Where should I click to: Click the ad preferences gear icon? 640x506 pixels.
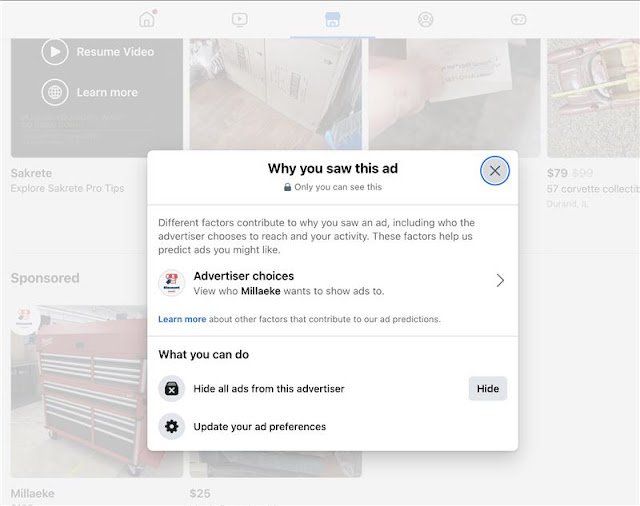tap(172, 427)
